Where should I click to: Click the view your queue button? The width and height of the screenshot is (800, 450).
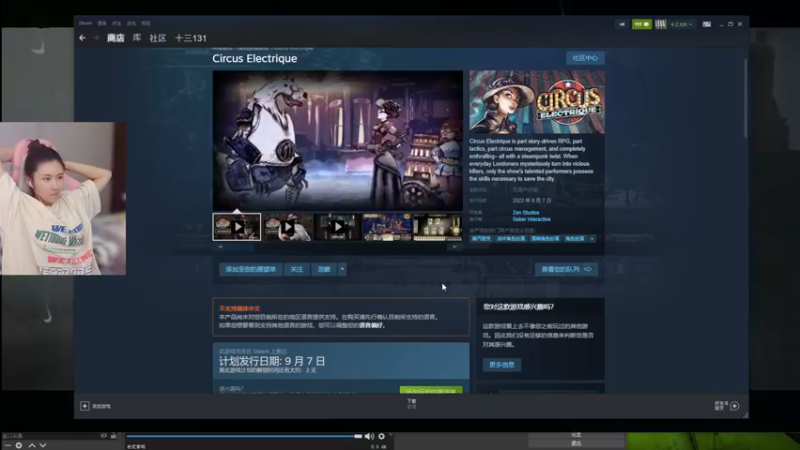click(x=566, y=269)
